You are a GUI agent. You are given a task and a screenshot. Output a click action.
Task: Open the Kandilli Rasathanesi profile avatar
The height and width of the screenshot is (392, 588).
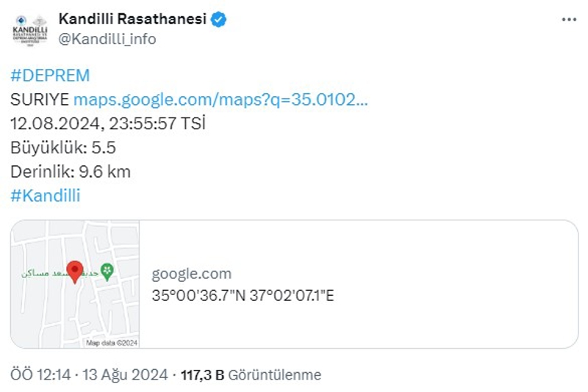(x=29, y=28)
